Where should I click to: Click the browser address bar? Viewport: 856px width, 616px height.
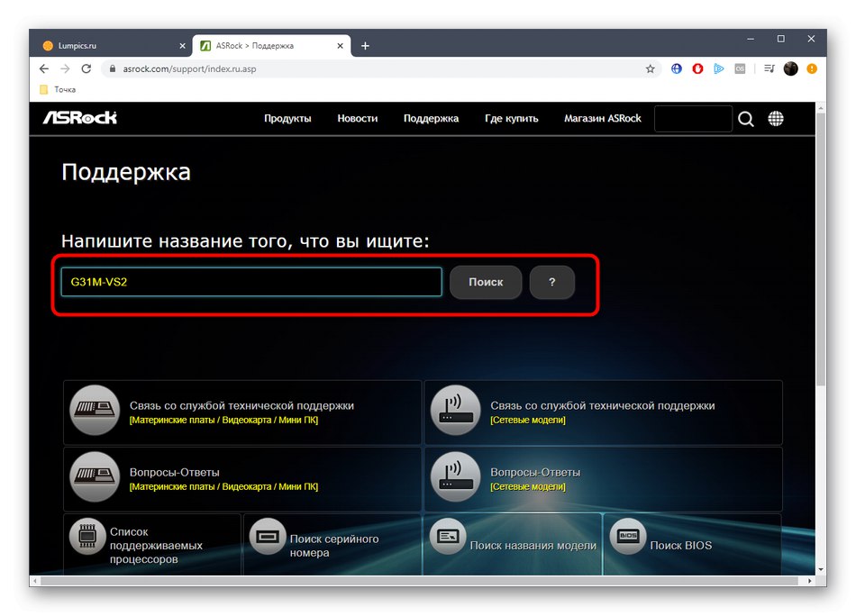[377, 68]
